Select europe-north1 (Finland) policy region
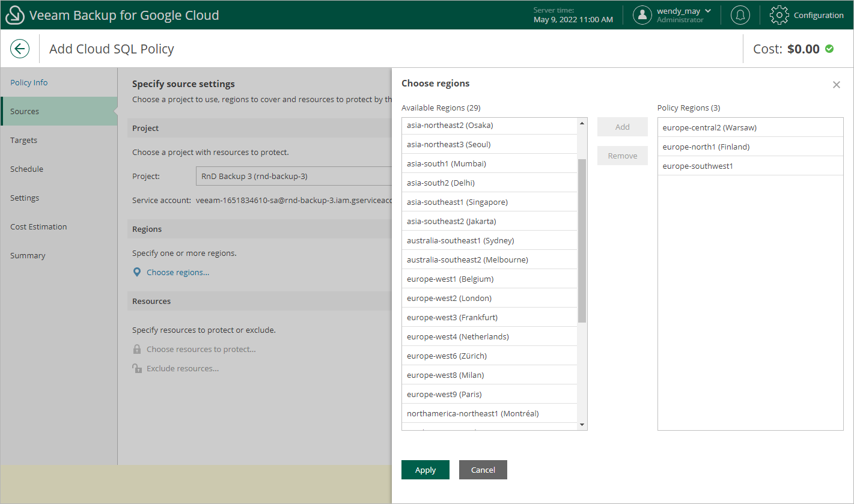The height and width of the screenshot is (504, 854). (x=751, y=147)
